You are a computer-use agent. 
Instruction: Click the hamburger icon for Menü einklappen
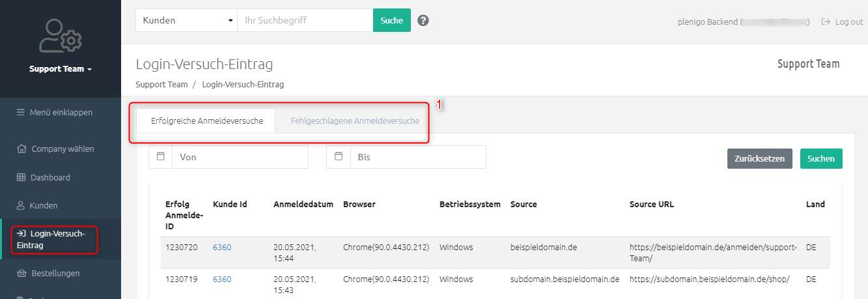[x=20, y=112]
